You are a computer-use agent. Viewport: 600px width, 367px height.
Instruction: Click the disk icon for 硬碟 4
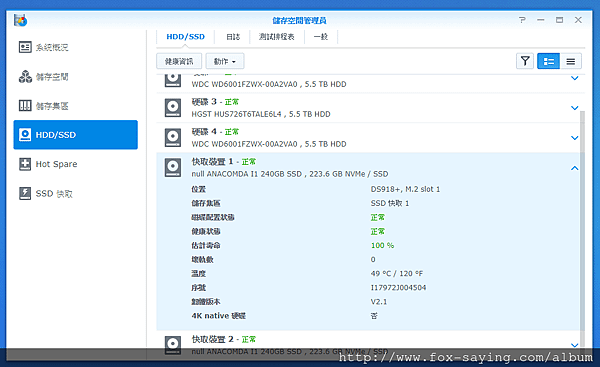tap(173, 137)
